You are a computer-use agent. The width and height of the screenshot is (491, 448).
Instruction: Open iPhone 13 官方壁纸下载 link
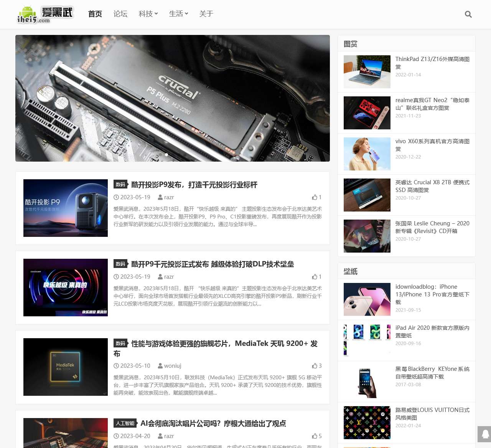pyautogui.click(x=432, y=294)
